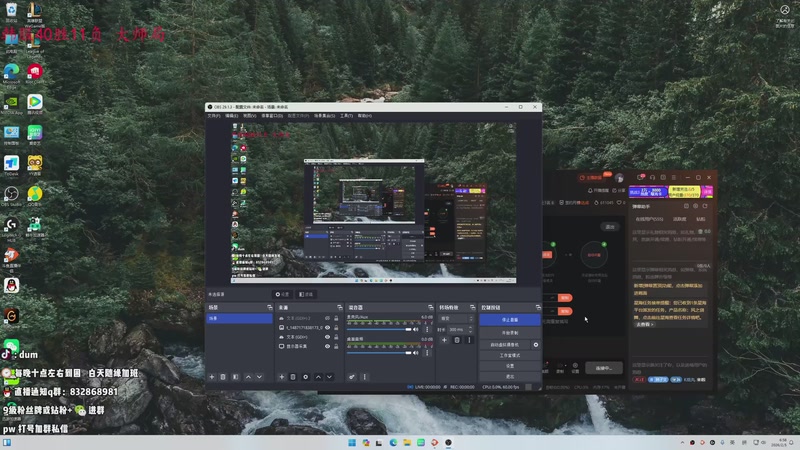Add a new scene with the plus icon
800x450 pixels.
(x=212, y=377)
